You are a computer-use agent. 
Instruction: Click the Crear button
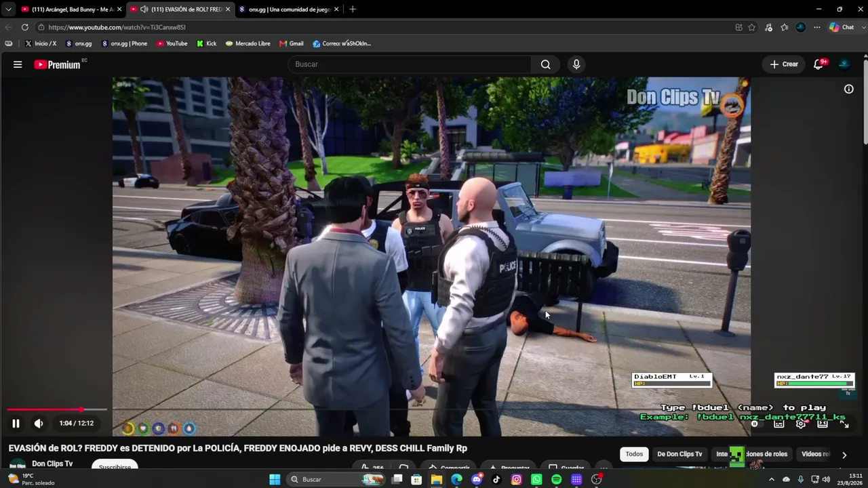coord(784,64)
